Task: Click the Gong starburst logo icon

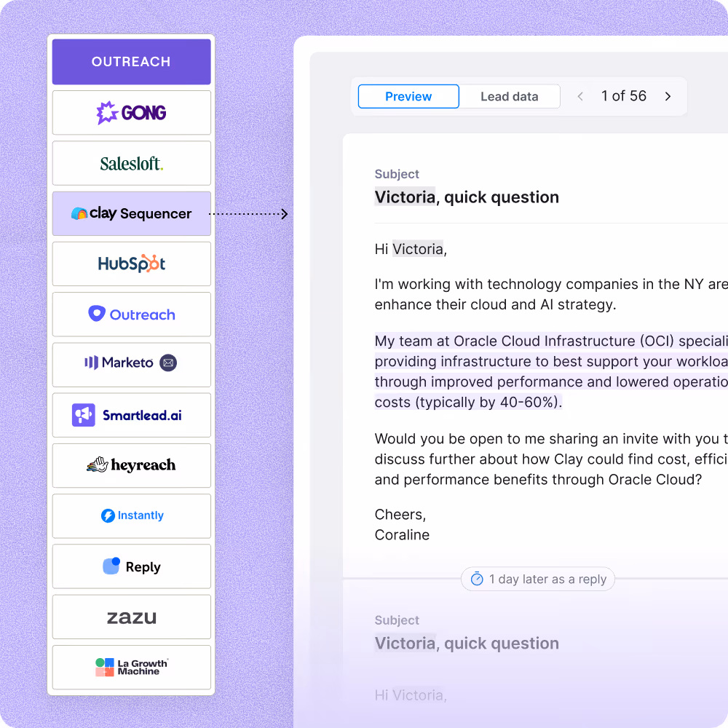Action: pos(107,112)
